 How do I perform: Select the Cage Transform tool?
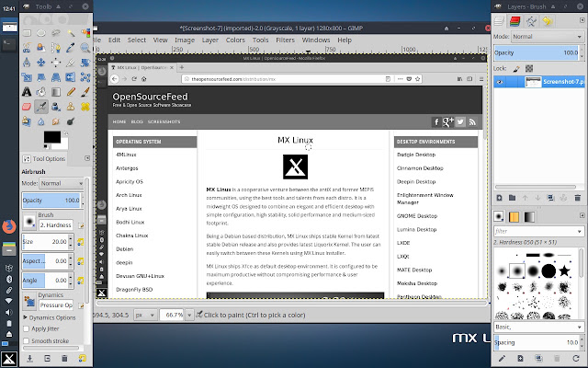tap(85, 77)
